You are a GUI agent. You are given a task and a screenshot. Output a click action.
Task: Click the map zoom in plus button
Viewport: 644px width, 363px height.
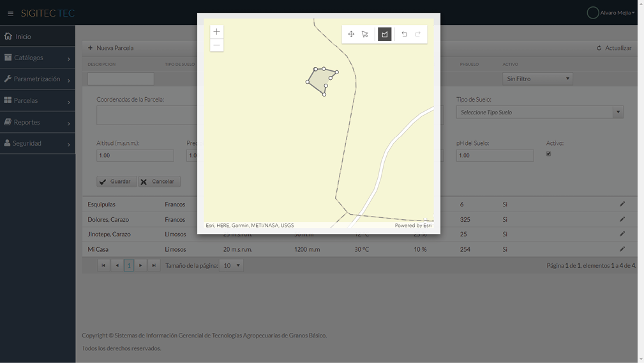[216, 32]
